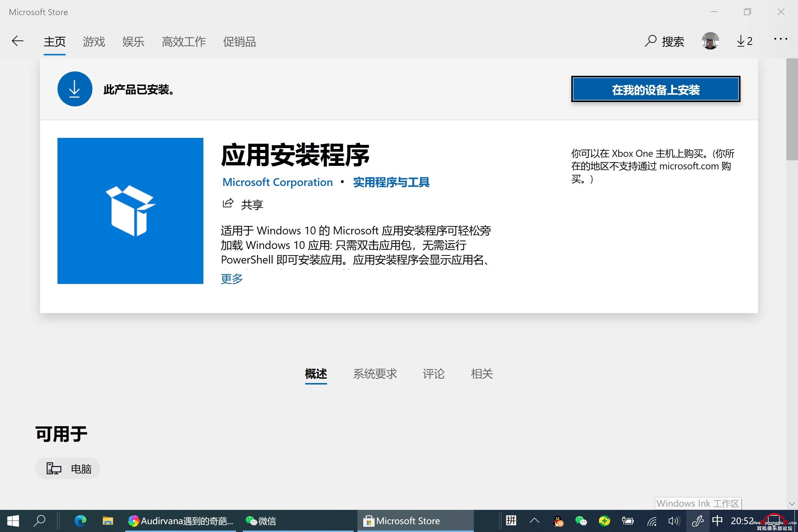Open the 主页 tab
This screenshot has height=532, width=798.
[x=54, y=42]
